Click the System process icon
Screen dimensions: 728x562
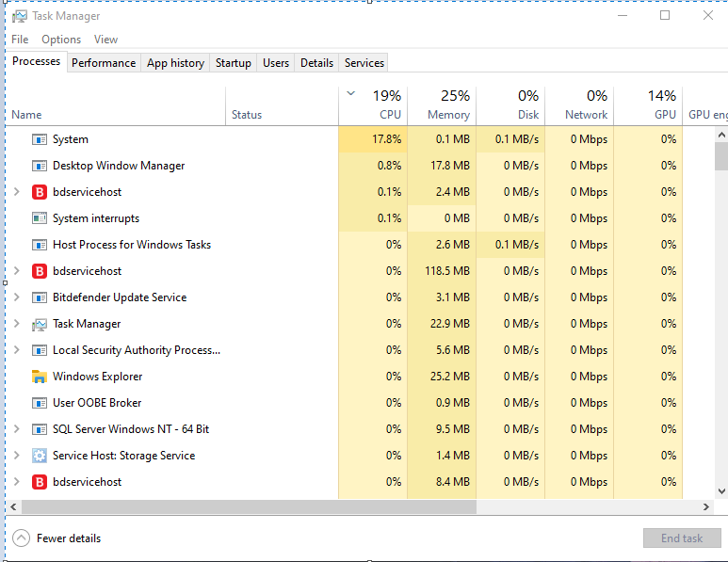pyautogui.click(x=40, y=139)
